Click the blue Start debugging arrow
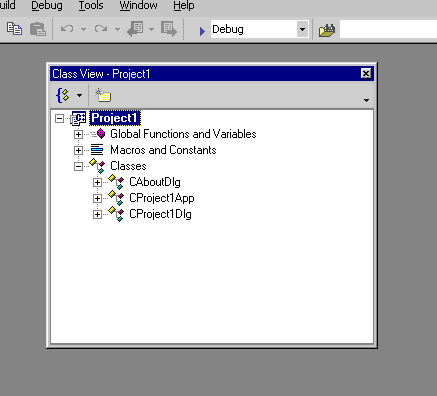Viewport: 437px width, 396px height. (x=202, y=31)
